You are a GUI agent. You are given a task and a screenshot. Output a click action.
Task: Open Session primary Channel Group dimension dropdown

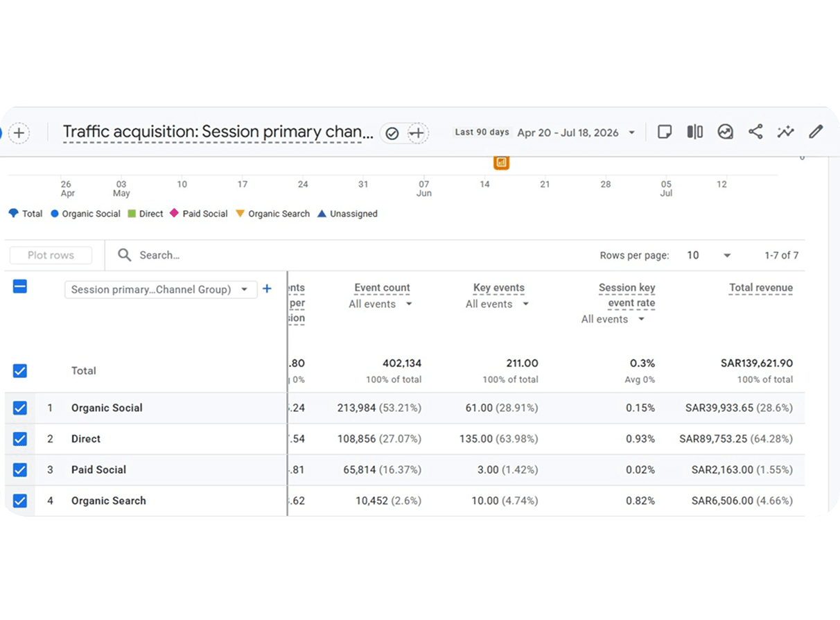(x=161, y=289)
